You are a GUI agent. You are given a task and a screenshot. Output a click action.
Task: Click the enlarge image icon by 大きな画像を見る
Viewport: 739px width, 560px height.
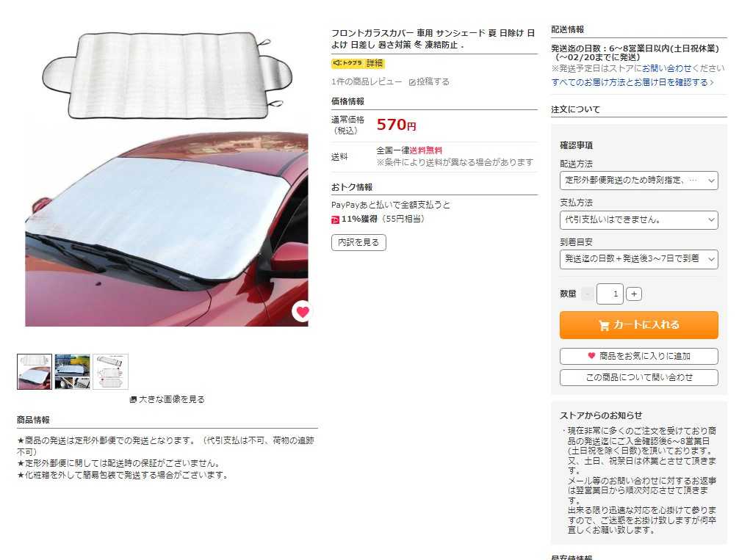coord(133,399)
